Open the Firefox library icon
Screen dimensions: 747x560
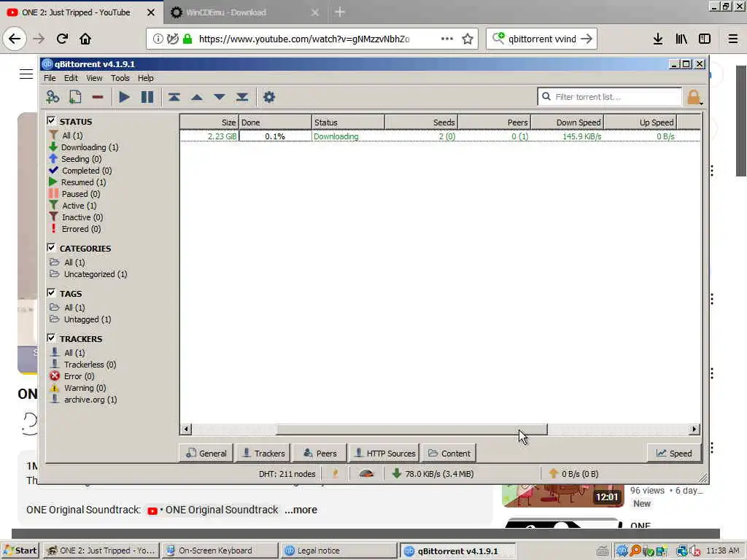coord(681,39)
